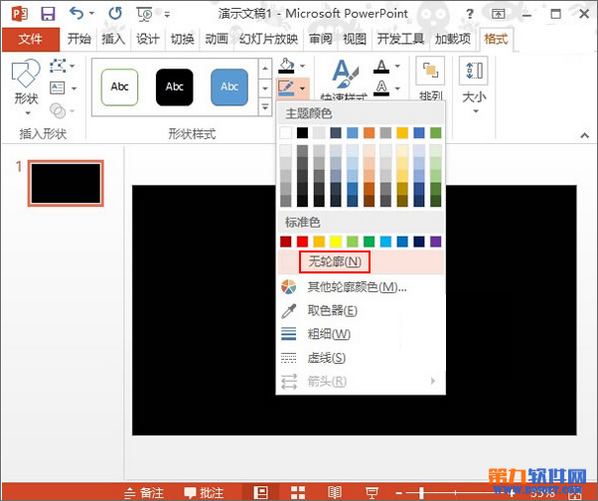598x501 pixels.
Task: Start slideshow from beginning icon
Action: (144, 14)
